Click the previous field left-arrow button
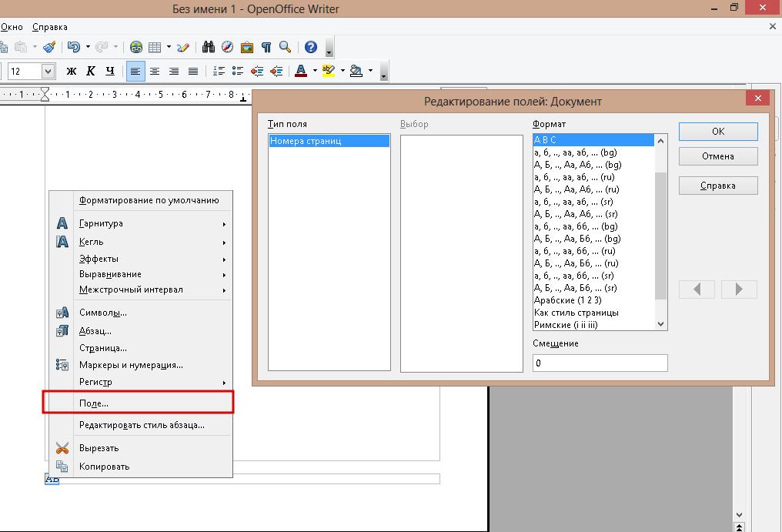Viewport: 782px width, 532px height. point(697,289)
